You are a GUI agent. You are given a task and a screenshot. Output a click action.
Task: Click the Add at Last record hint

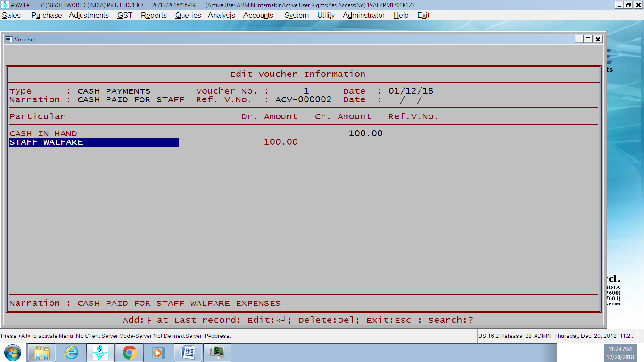pos(182,320)
